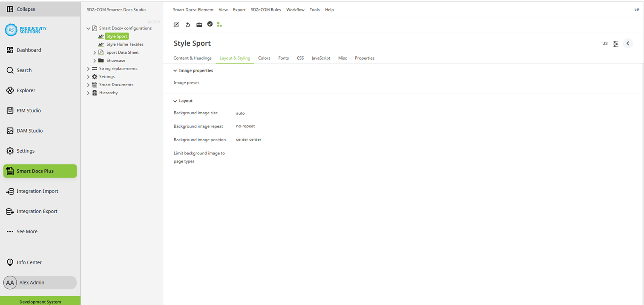The image size is (644, 305).
Task: Open the SDZeCOM Rules menu
Action: tap(266, 10)
